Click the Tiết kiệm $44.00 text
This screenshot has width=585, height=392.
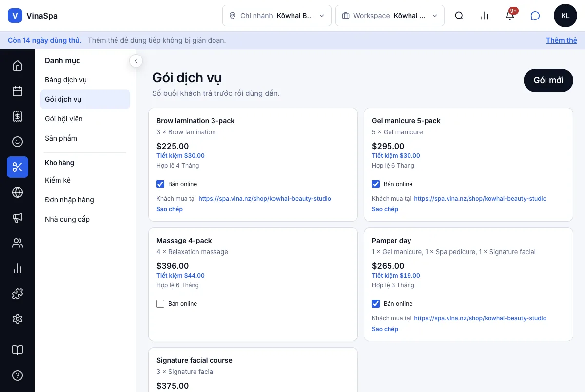click(180, 276)
